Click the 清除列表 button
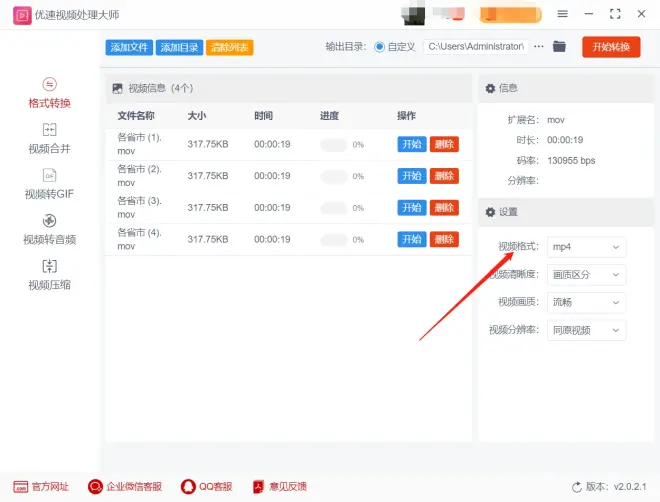660x502 pixels. click(229, 47)
